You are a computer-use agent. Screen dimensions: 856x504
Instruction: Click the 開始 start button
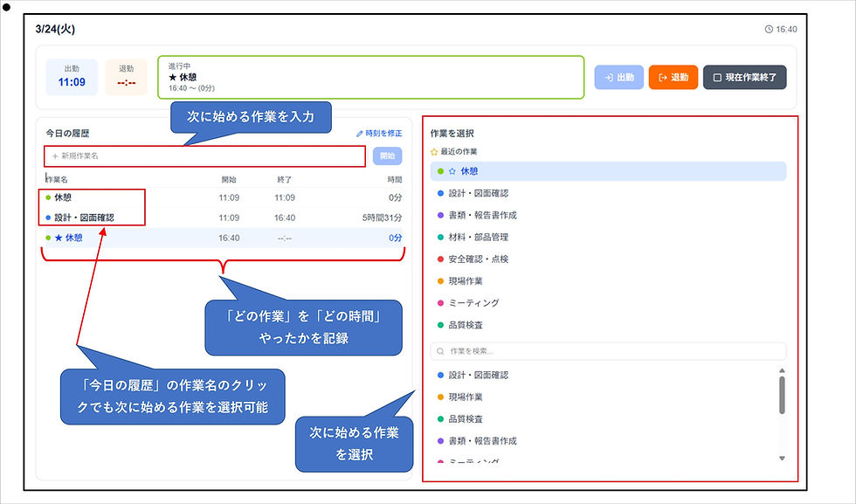[x=387, y=155]
